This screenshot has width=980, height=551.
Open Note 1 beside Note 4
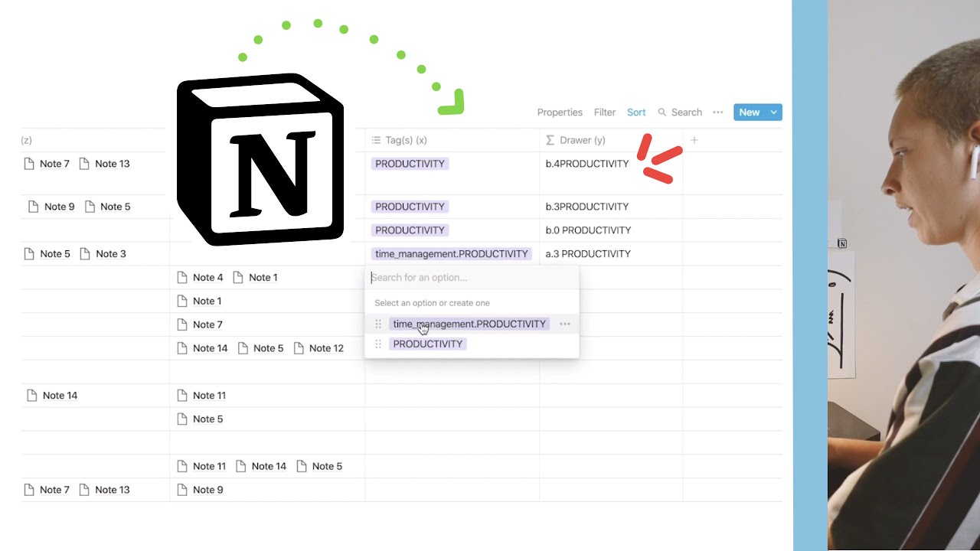[255, 277]
